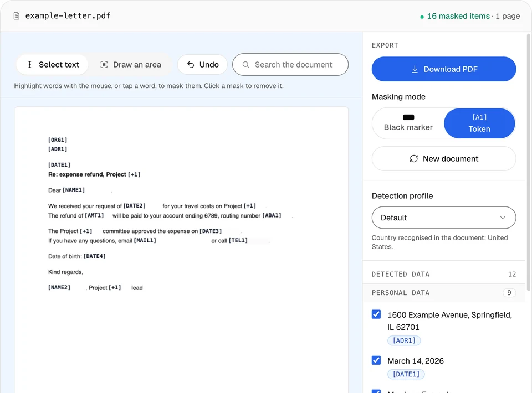Download the masked PDF

(x=444, y=69)
